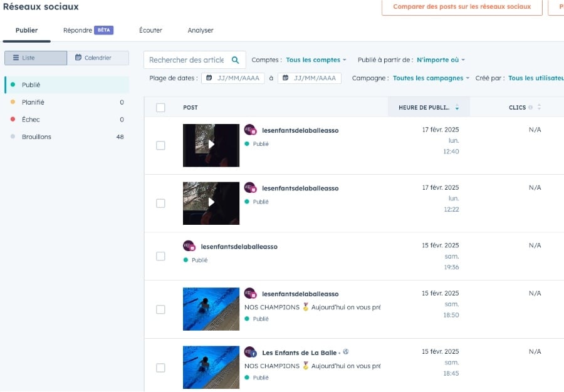564x392 pixels.
Task: Click the search magnifier icon
Action: pos(235,60)
